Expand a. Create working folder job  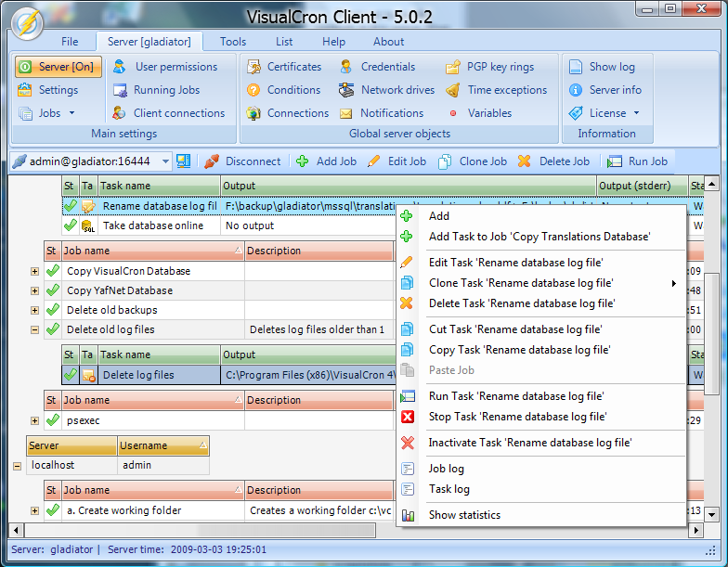(35, 510)
